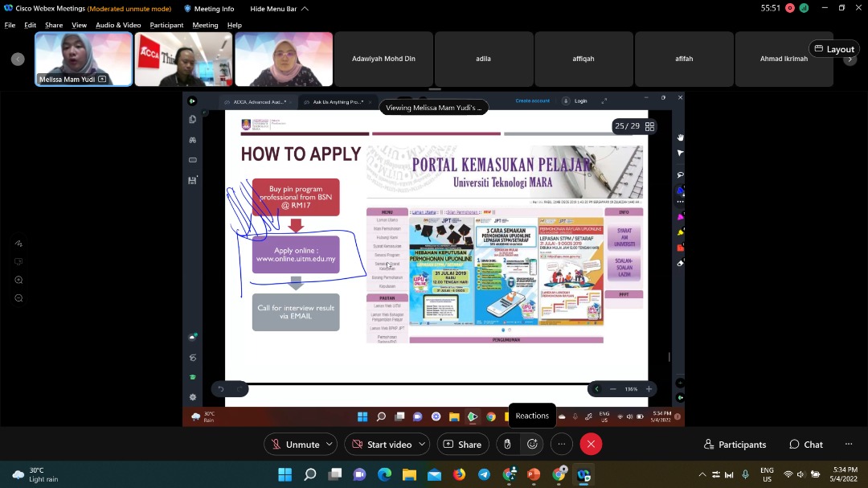
Task: Click zoom out magnifier on left edge
Action: 18,298
